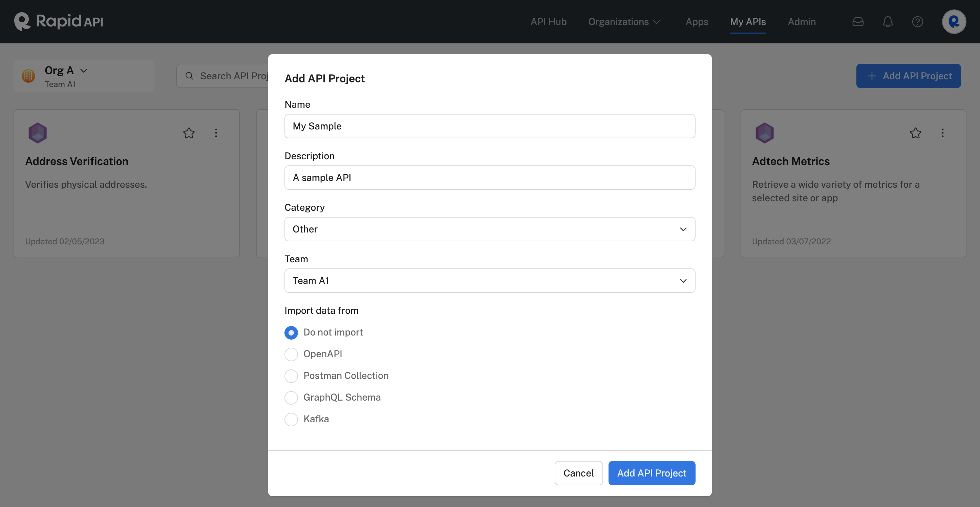Viewport: 980px width, 507px height.
Task: Open the inbox icon
Action: pos(858,22)
